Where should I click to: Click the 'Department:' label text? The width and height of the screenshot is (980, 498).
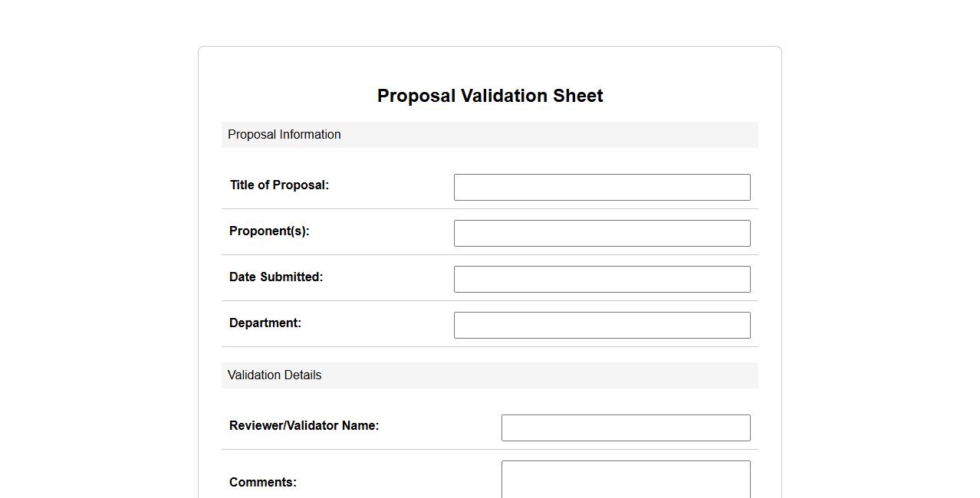(265, 323)
